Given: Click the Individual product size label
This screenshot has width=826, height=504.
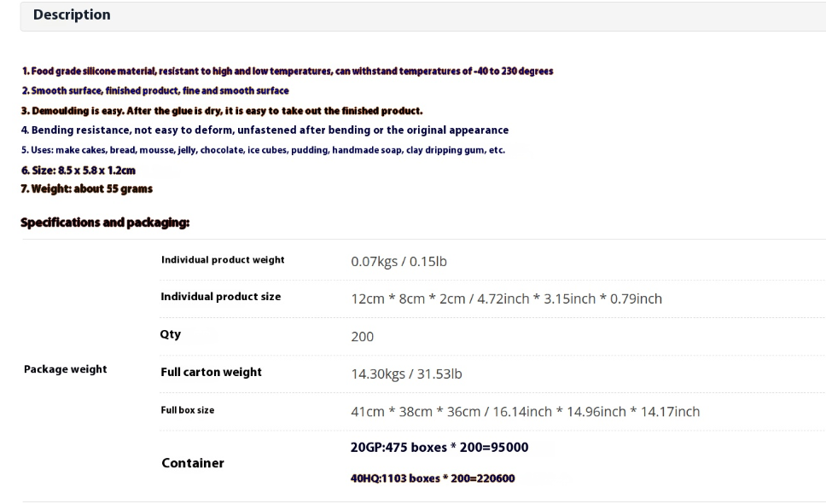Looking at the screenshot, I should click(221, 297).
